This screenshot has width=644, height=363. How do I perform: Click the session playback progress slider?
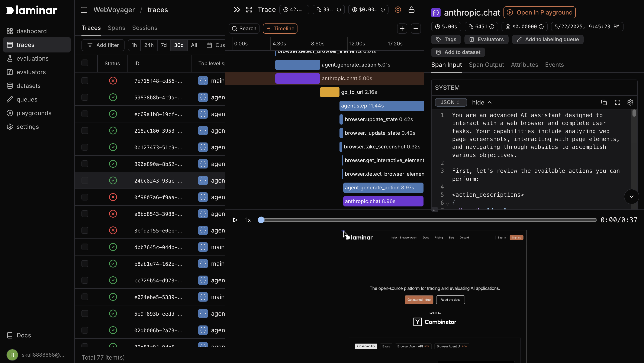(x=425, y=220)
